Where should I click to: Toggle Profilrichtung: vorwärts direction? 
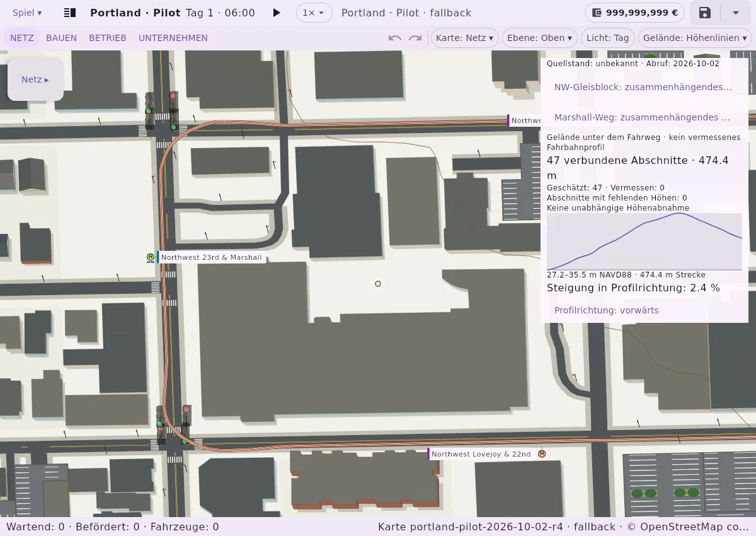click(x=607, y=310)
